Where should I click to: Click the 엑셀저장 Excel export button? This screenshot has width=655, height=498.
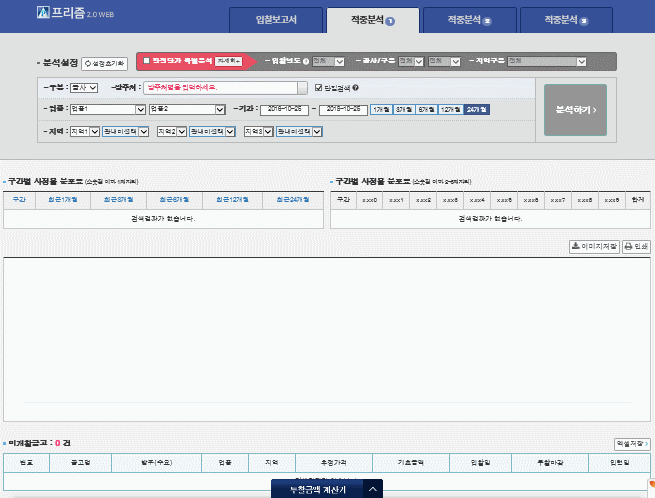pos(632,444)
